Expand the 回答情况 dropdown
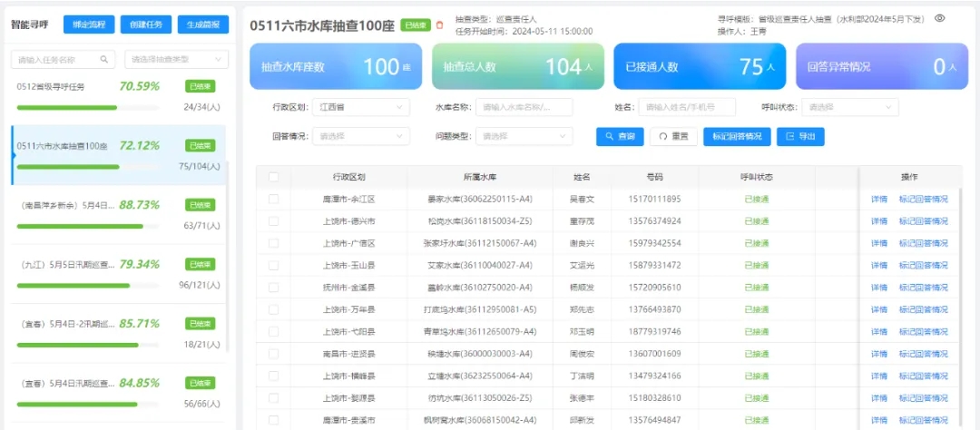The width and height of the screenshot is (980, 430). click(361, 136)
